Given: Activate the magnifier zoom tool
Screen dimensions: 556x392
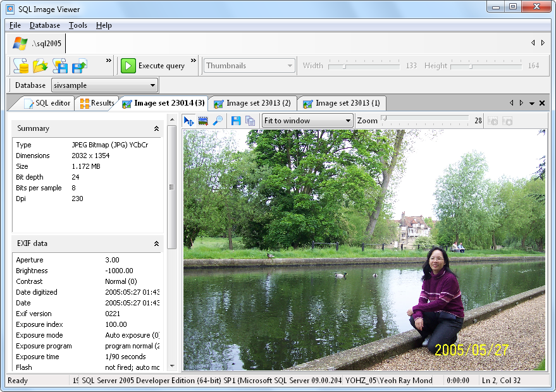Looking at the screenshot, I should [x=218, y=121].
